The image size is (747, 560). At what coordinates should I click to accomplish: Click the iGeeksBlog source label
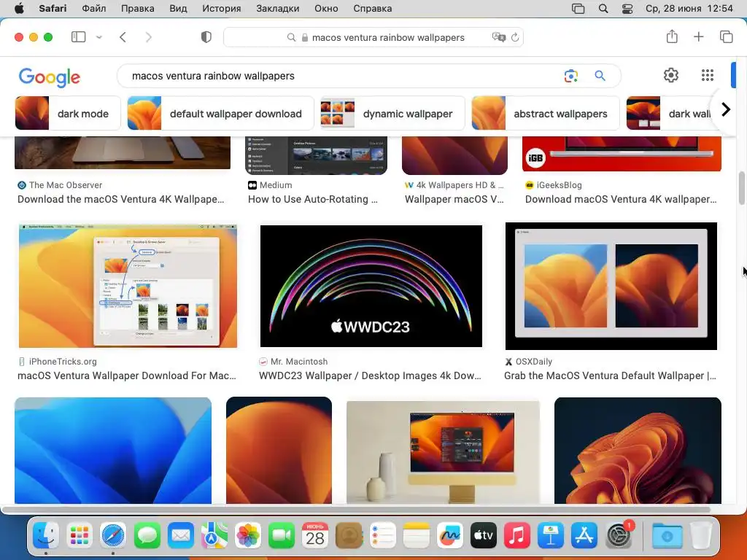[559, 185]
